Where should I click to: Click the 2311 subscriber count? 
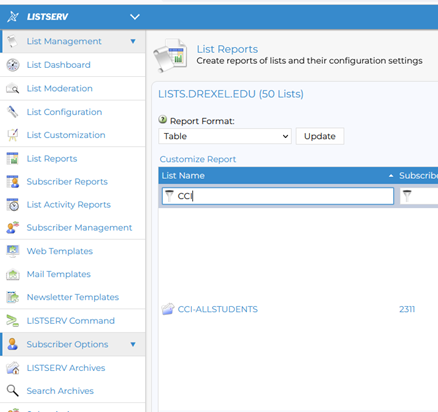[x=407, y=309]
